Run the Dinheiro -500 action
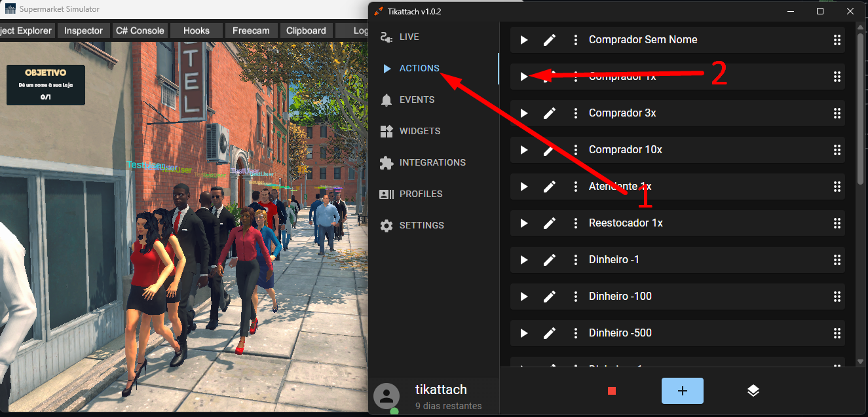 (x=524, y=333)
